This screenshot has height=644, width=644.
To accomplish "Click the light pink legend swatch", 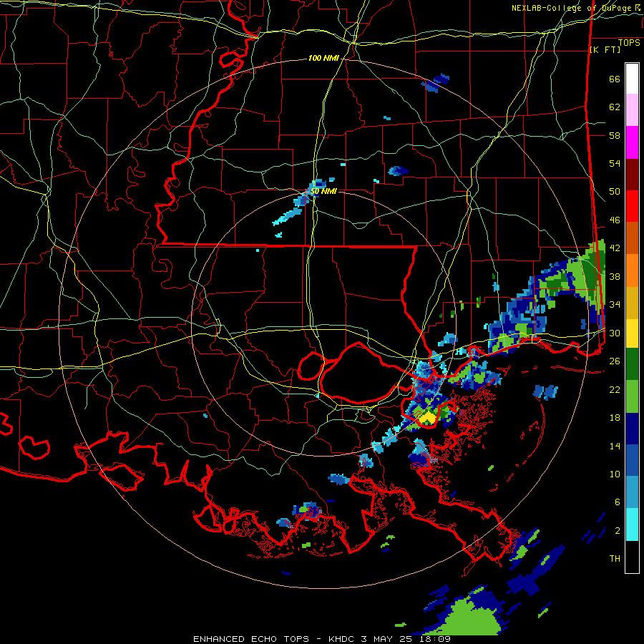I will [632, 110].
